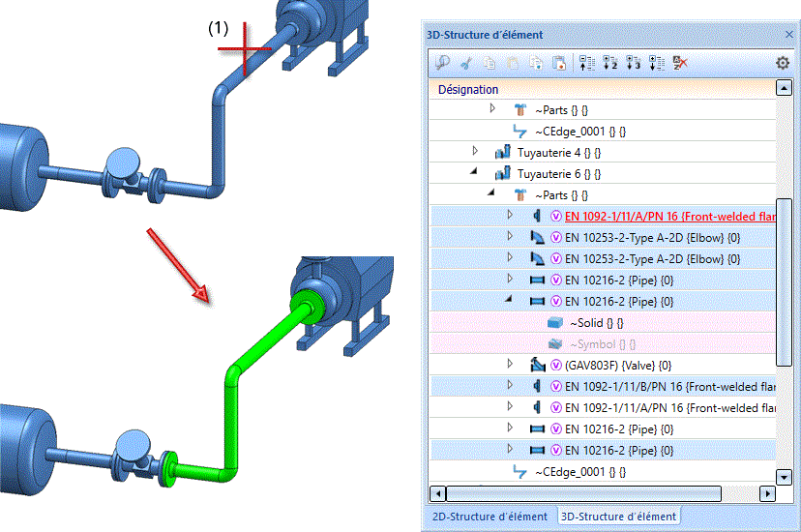Screen dimensions: 801x532
Task: Select the non-highlighted EN 1092-1/11/A/PN 16 row below B flange
Action: (603, 408)
